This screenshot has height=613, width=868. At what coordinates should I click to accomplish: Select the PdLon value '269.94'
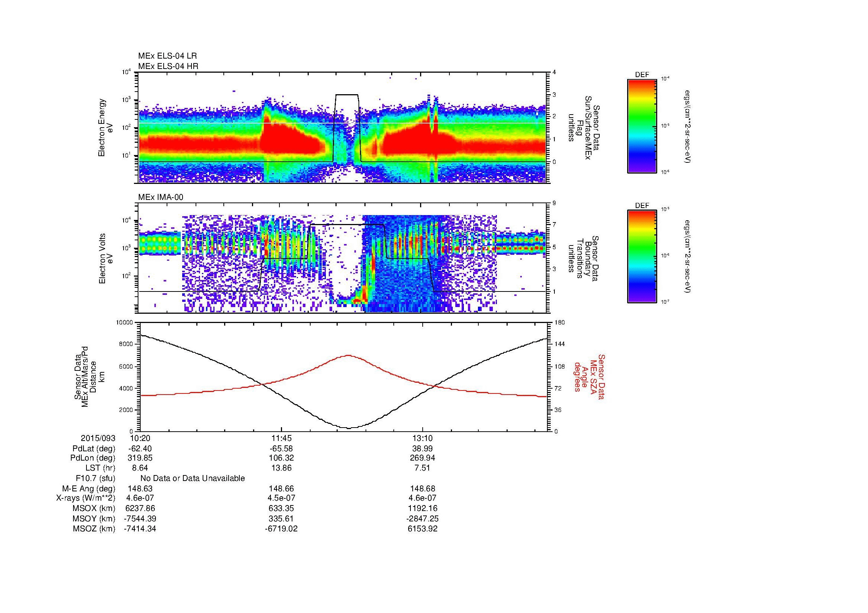click(423, 458)
